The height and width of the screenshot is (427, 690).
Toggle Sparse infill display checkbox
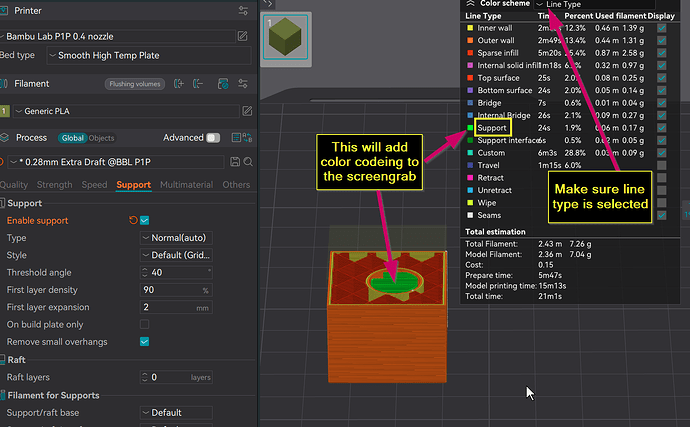coord(661,53)
